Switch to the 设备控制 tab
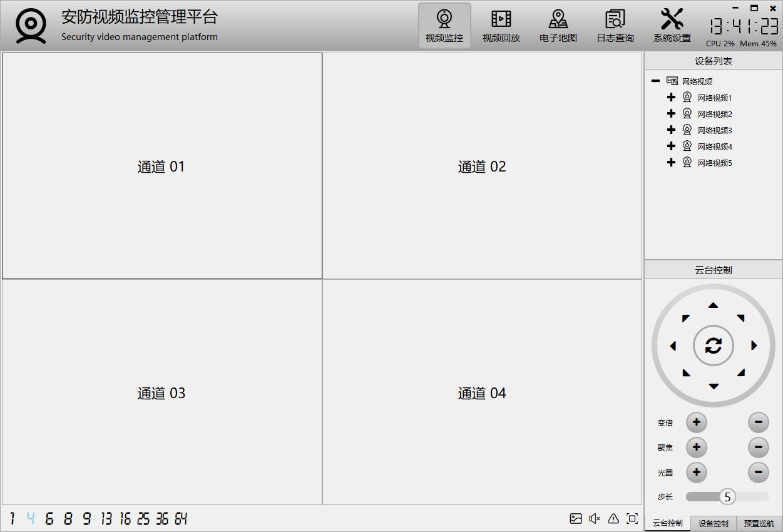The width and height of the screenshot is (783, 532). (713, 523)
